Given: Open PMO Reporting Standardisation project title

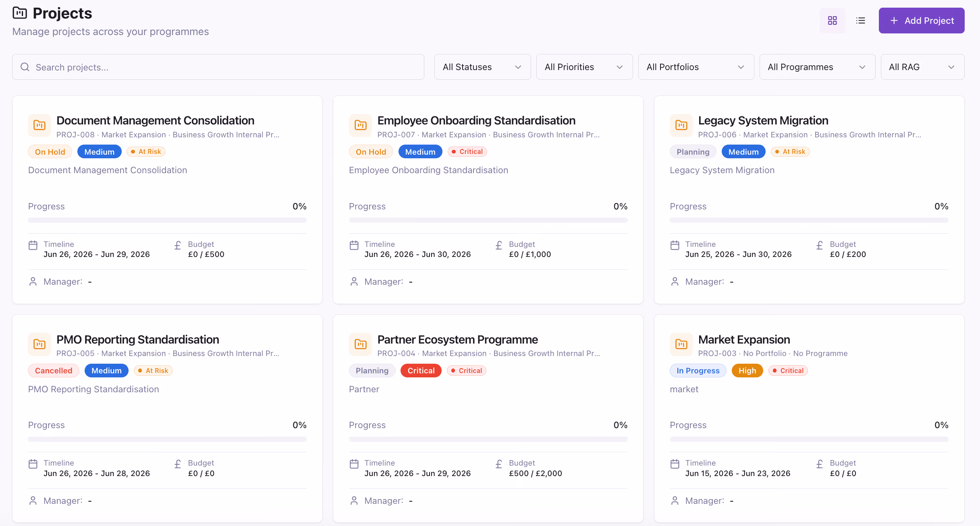Looking at the screenshot, I should tap(138, 340).
